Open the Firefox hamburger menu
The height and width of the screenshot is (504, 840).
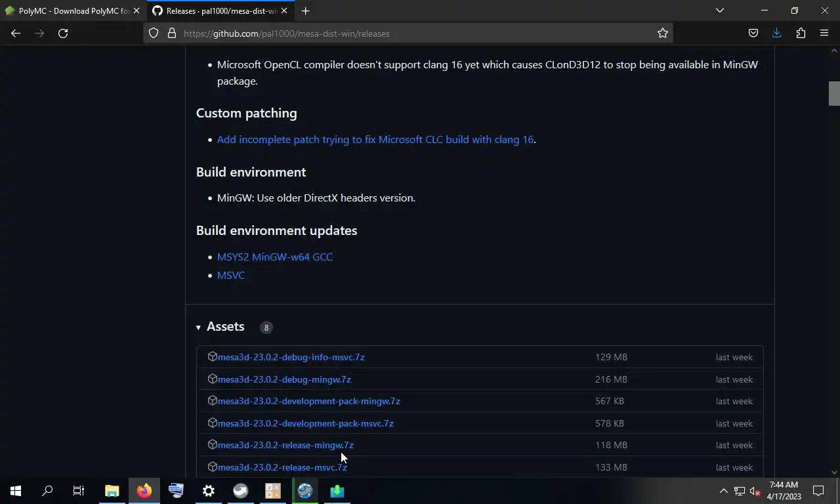tap(824, 33)
